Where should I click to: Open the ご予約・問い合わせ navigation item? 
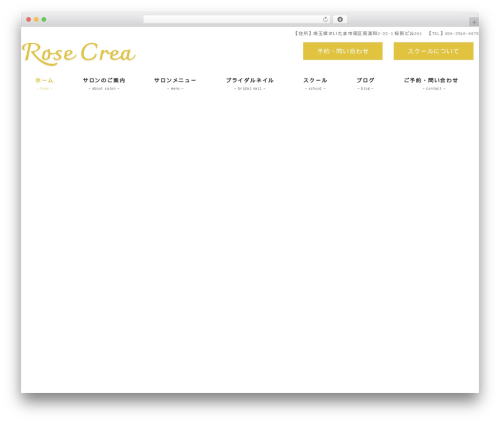coord(431,84)
